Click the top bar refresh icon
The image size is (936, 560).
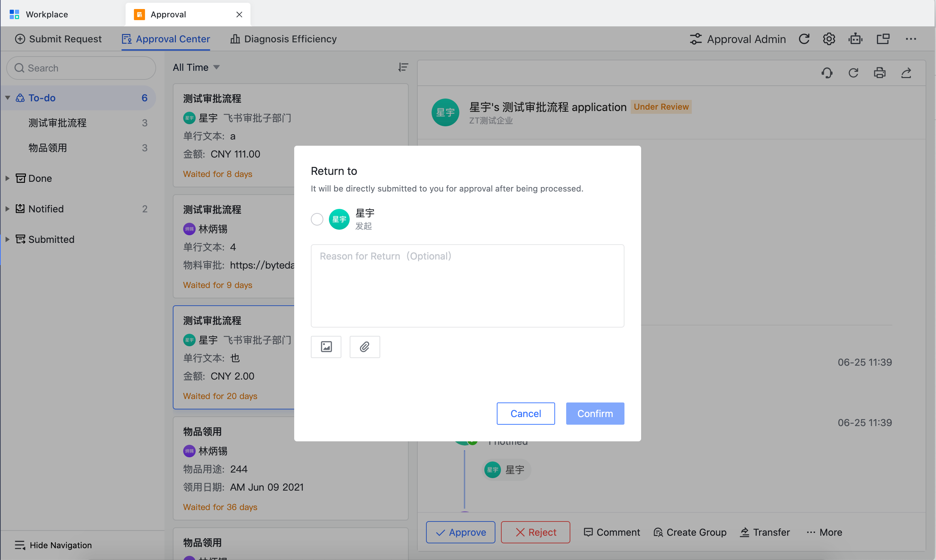point(804,39)
